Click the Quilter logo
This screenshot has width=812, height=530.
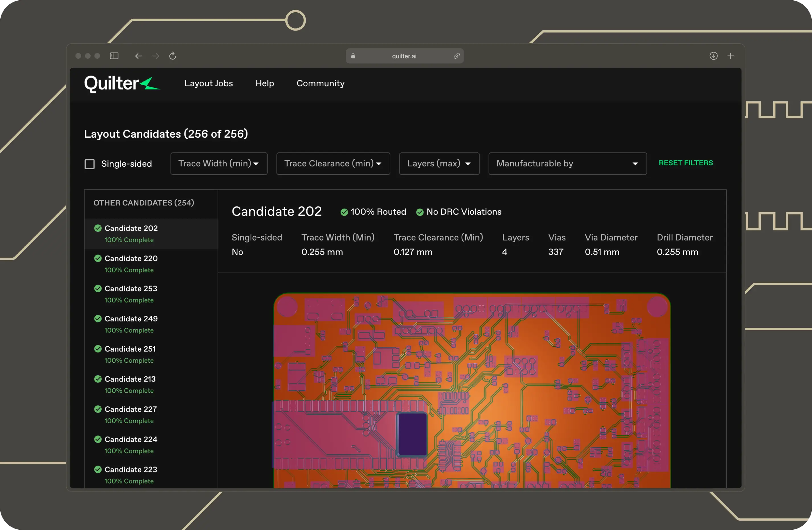(122, 84)
